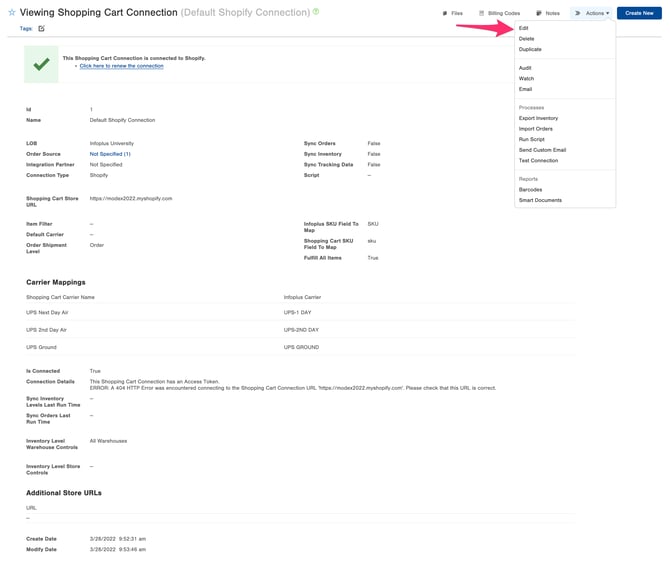Viewport: 670px width, 562px height.
Task: Click the favorite star icon beside the title
Action: click(x=12, y=13)
